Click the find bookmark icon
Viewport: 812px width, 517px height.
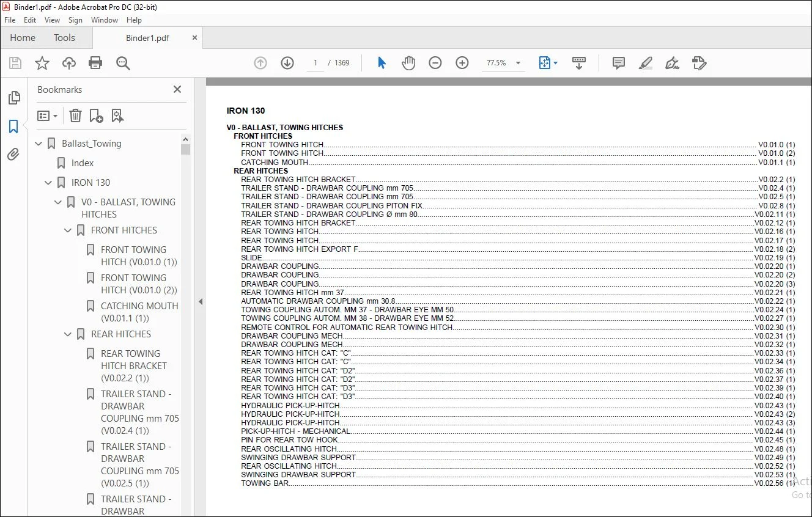[117, 116]
